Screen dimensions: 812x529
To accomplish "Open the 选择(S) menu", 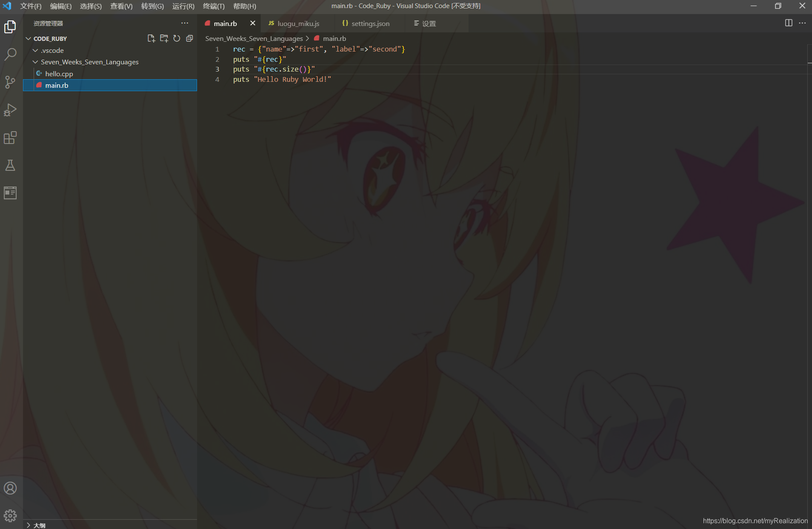I will click(x=91, y=6).
